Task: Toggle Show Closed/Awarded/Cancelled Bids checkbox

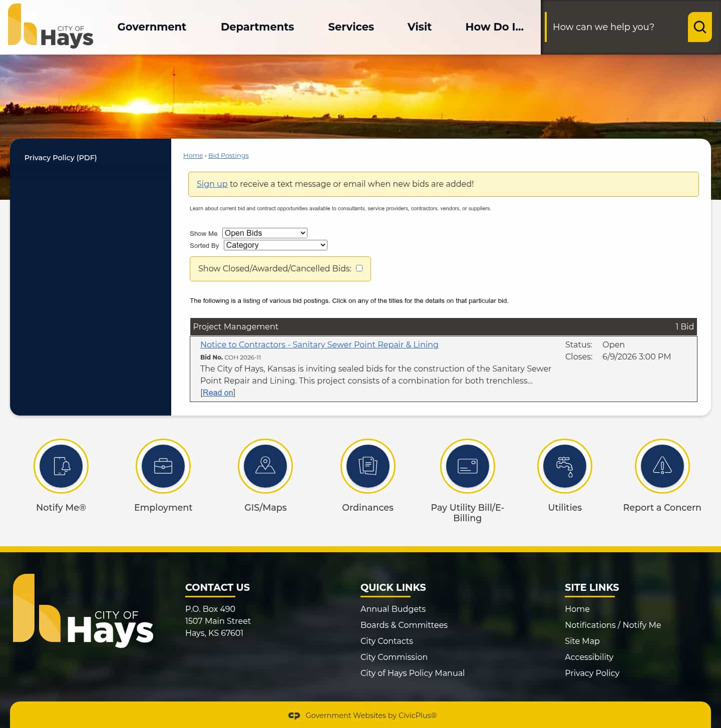Action: pyautogui.click(x=359, y=268)
